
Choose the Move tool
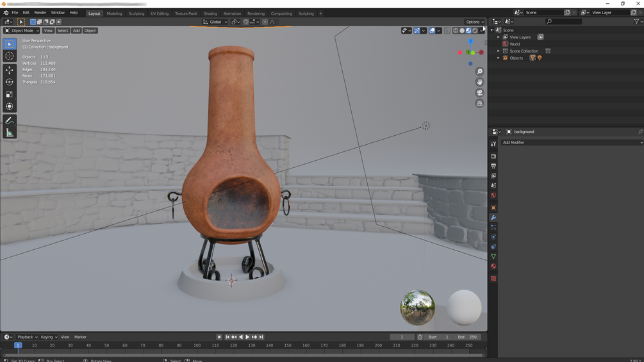(10, 70)
